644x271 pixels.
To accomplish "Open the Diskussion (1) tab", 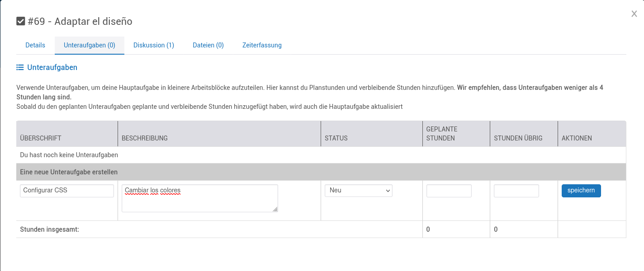I will tap(154, 45).
